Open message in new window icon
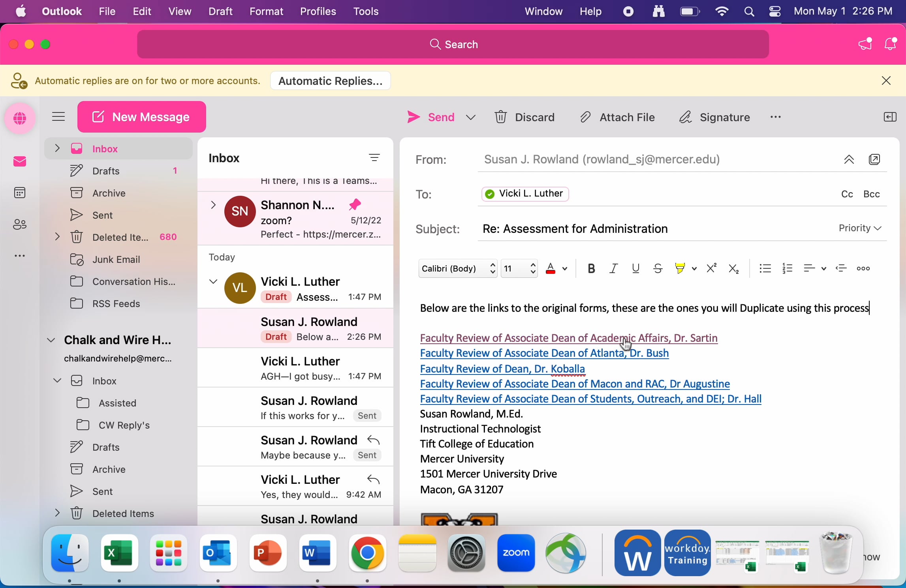 click(874, 159)
